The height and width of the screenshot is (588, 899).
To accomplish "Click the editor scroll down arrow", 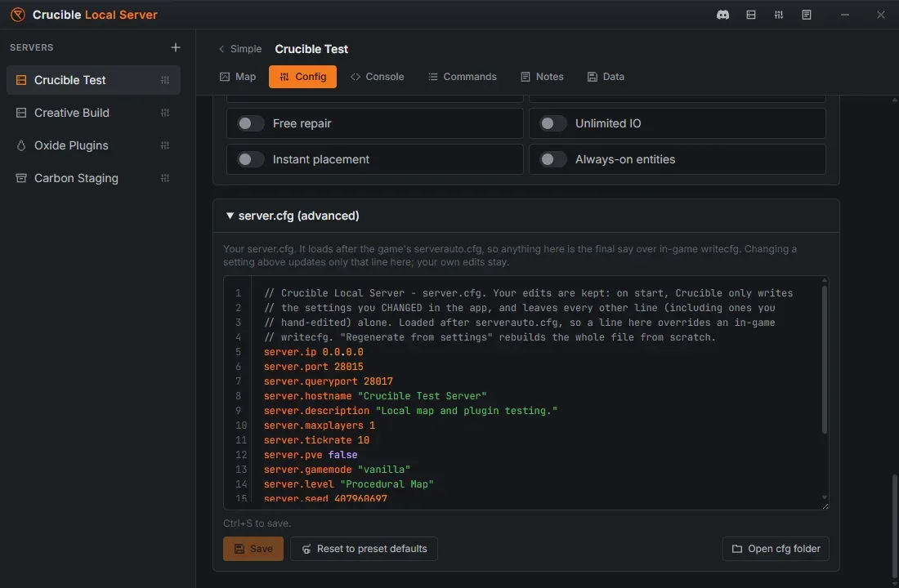I will tap(825, 497).
